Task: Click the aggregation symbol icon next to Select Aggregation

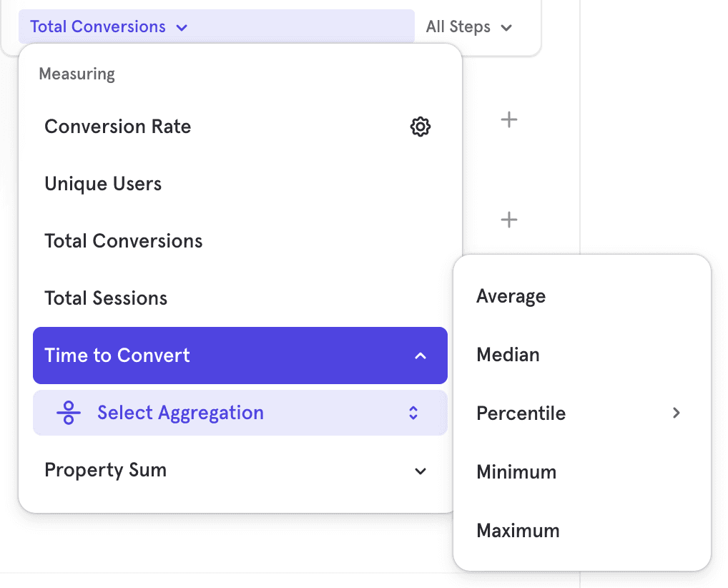Action: pyautogui.click(x=69, y=413)
